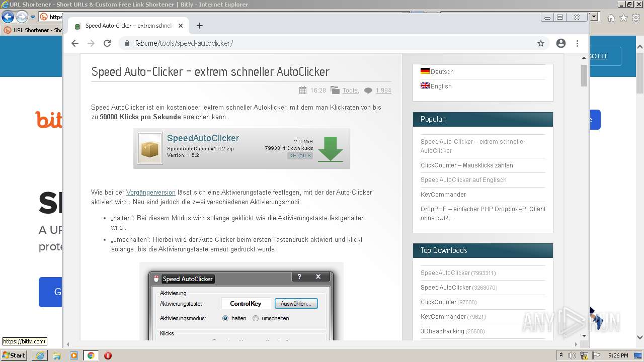This screenshot has width=644, height=362.
Task: Switch language to Deutsch
Action: coord(442,71)
